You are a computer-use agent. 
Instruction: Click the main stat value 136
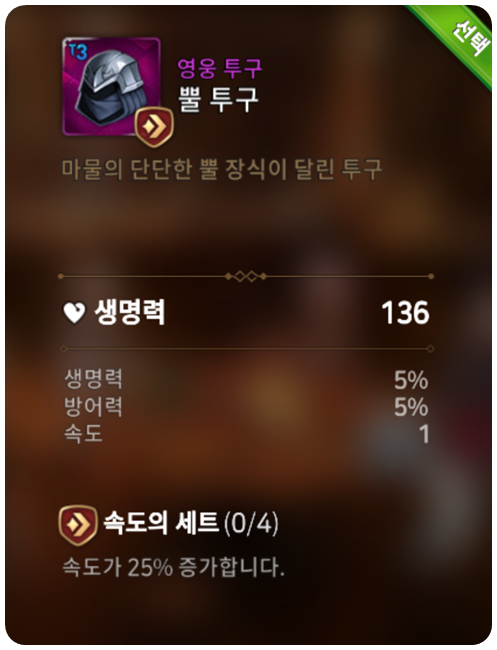[405, 313]
